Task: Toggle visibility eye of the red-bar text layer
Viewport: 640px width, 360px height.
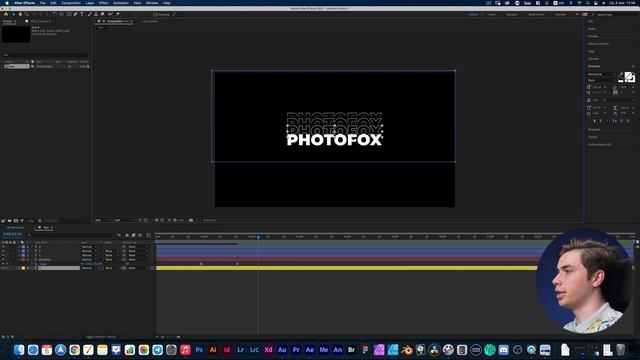Action: [3, 260]
